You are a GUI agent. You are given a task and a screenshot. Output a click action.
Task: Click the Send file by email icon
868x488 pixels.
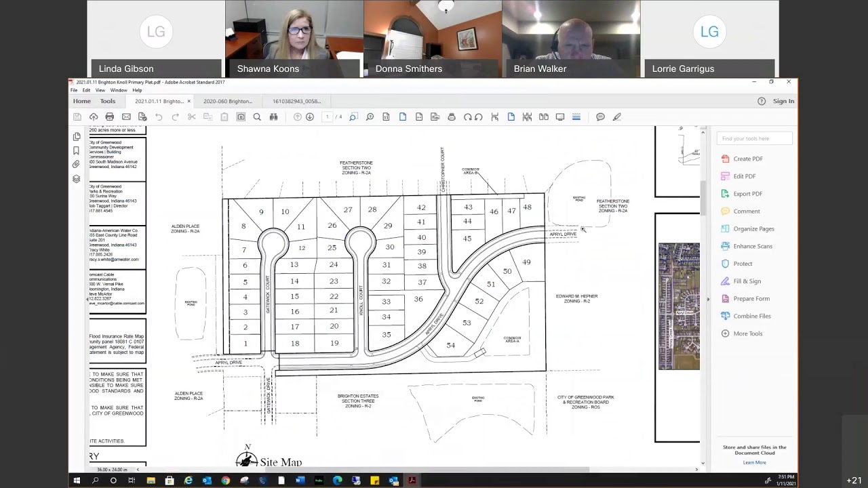tap(126, 117)
